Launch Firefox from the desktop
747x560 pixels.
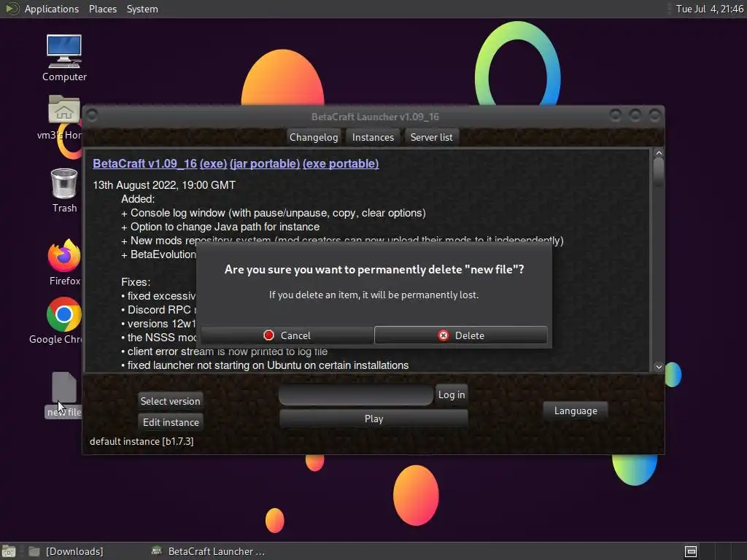point(64,262)
